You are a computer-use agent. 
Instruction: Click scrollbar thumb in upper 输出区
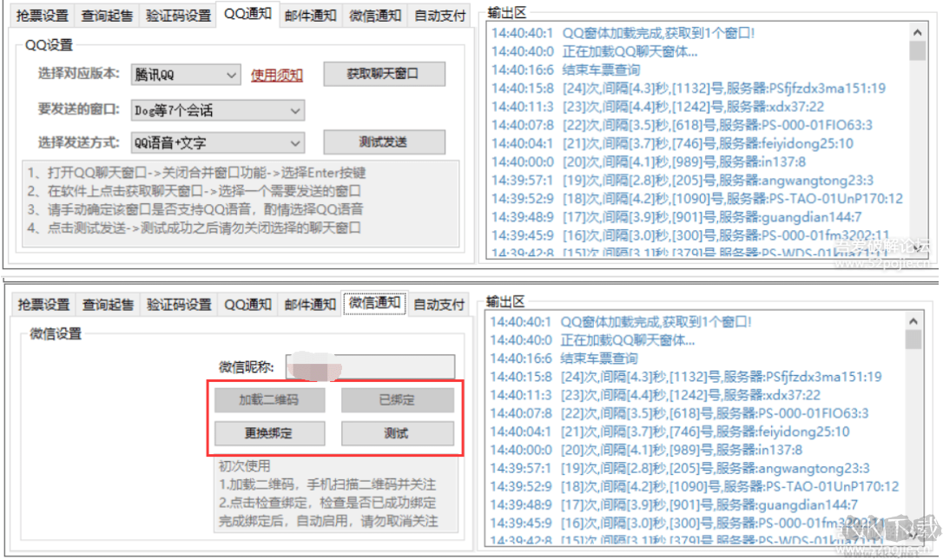click(x=917, y=51)
